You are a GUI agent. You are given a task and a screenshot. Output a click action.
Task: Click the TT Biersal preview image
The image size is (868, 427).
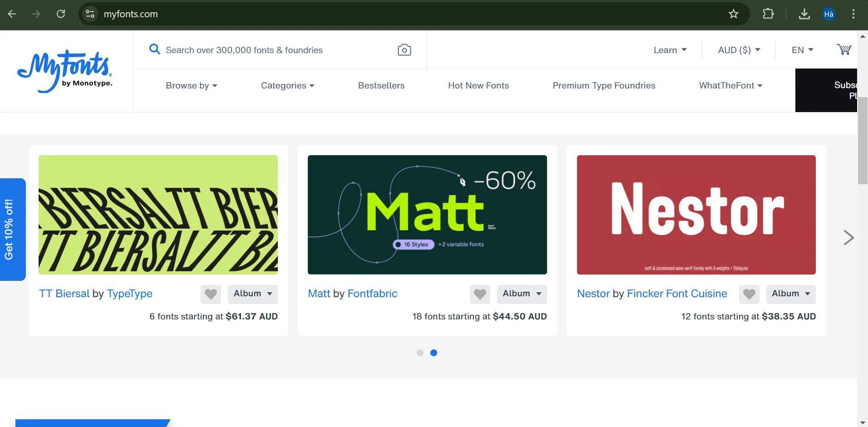[158, 215]
